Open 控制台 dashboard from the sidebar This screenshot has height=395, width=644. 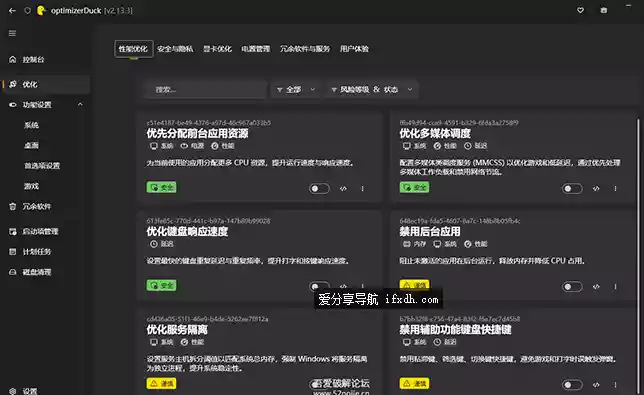(x=45, y=60)
